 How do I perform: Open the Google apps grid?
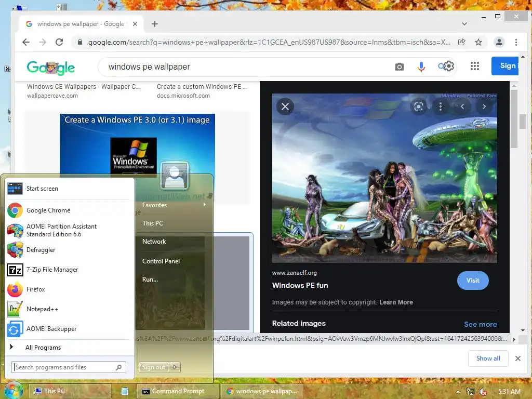(x=475, y=66)
